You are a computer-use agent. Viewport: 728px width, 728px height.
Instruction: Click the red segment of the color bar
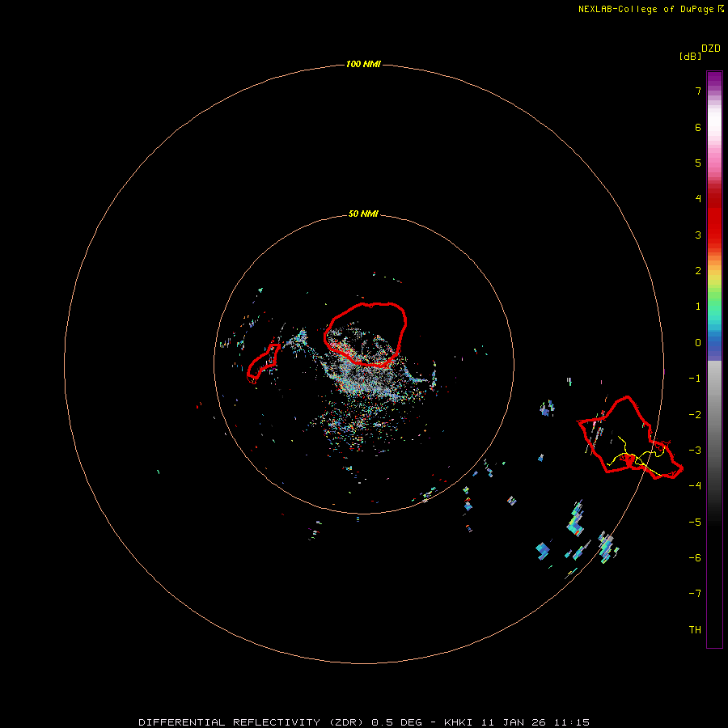point(714,218)
